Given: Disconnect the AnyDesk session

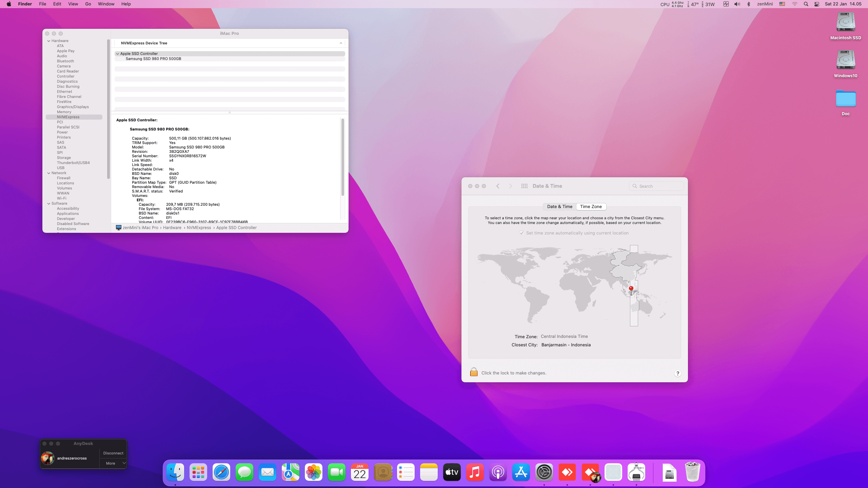Looking at the screenshot, I should click(113, 453).
